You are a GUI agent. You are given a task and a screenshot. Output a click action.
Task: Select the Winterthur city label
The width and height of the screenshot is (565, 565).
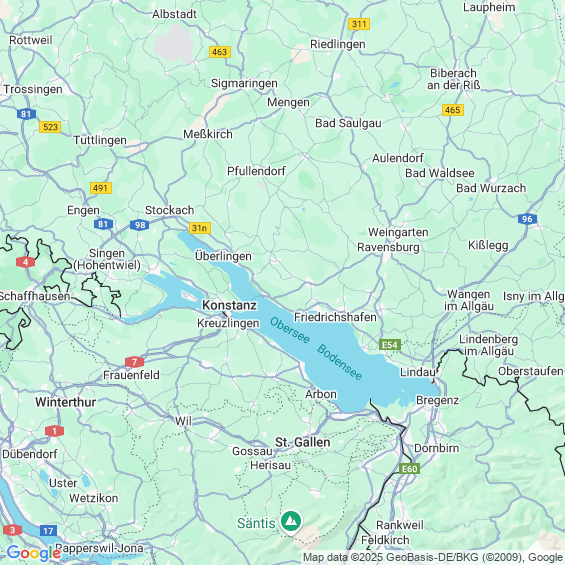pyautogui.click(x=66, y=402)
